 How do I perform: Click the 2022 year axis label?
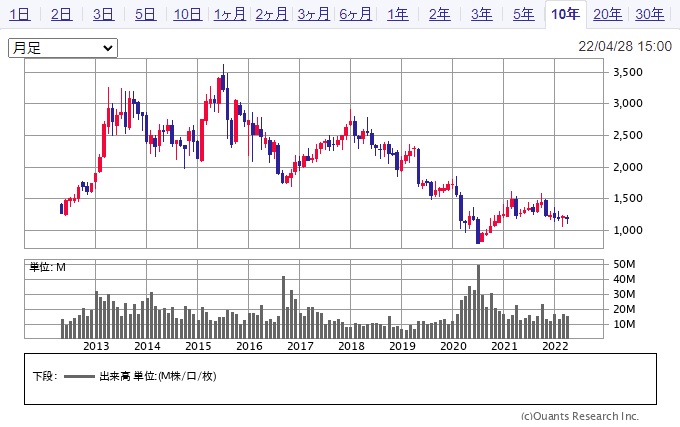(x=555, y=346)
